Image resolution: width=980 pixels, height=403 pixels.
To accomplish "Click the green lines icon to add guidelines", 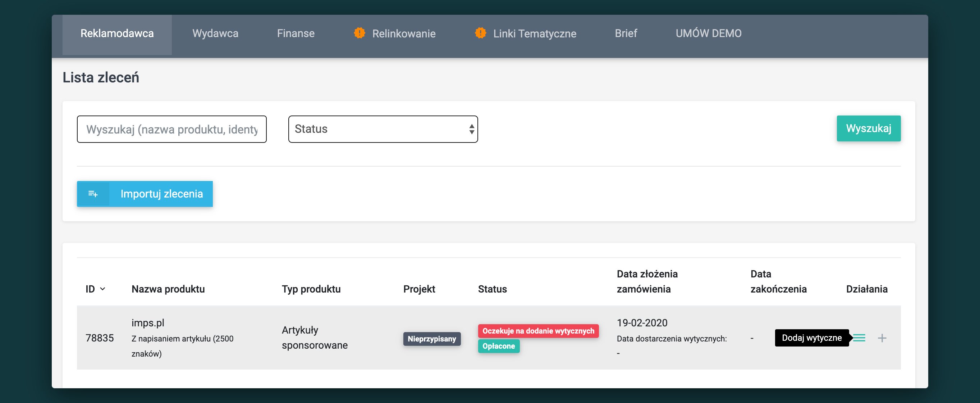I will point(859,338).
